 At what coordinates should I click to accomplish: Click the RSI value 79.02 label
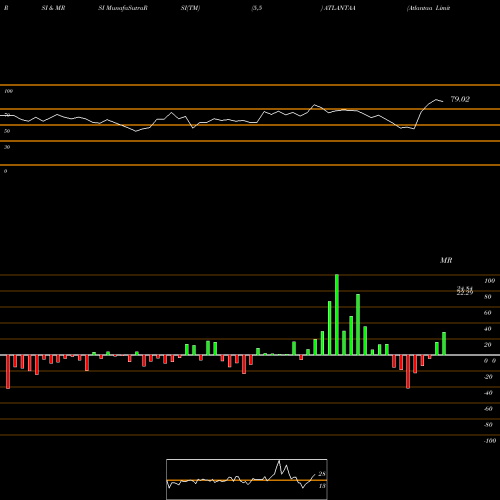tap(460, 99)
